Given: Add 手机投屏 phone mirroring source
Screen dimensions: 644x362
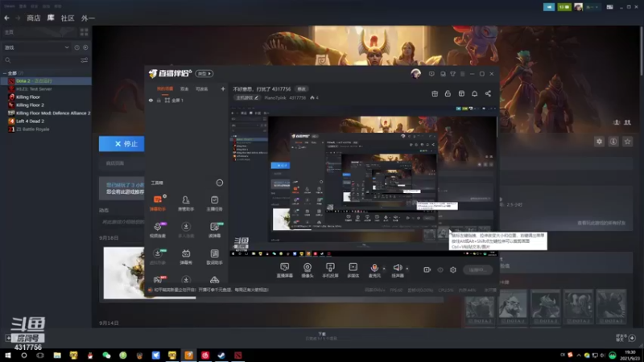Looking at the screenshot, I should (330, 270).
